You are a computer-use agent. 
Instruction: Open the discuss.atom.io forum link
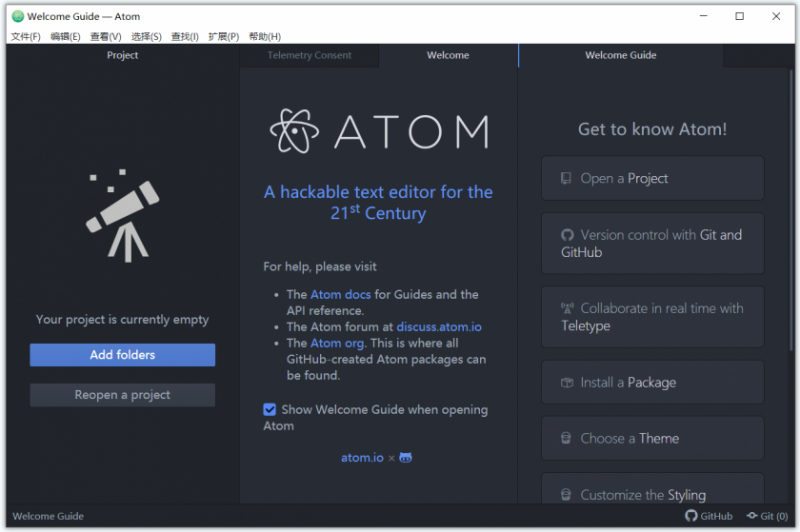click(439, 326)
